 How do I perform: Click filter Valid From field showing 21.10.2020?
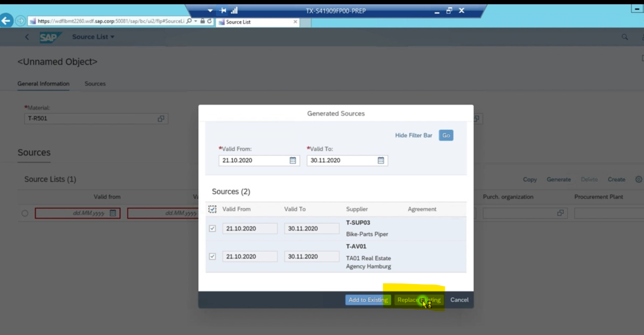pos(259,160)
